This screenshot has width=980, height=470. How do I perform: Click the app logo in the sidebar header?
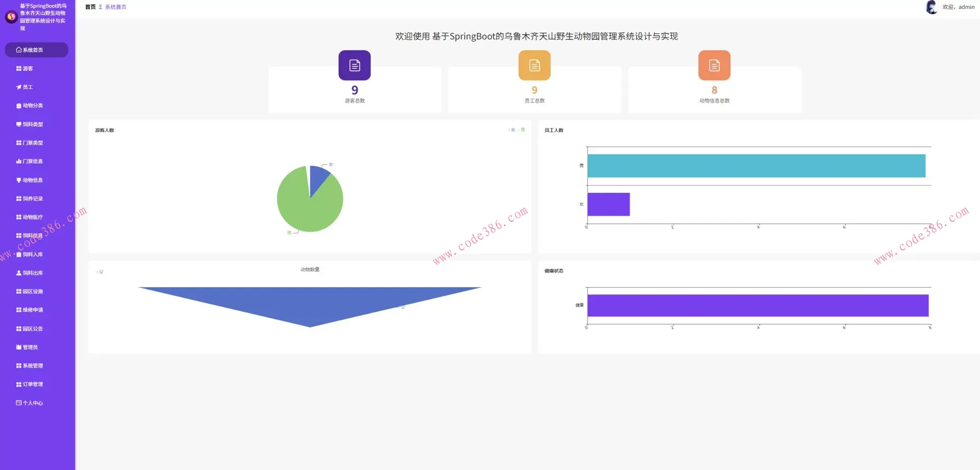(11, 17)
